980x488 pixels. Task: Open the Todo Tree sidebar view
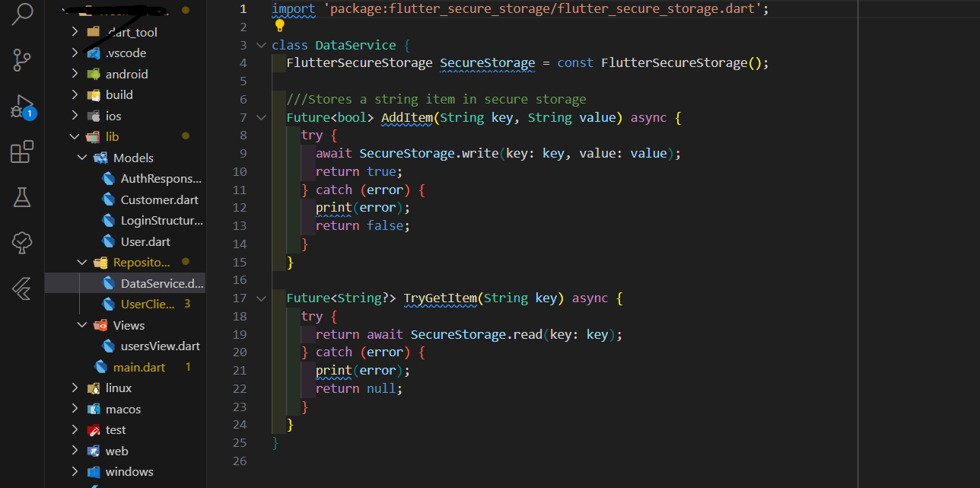pos(21,243)
